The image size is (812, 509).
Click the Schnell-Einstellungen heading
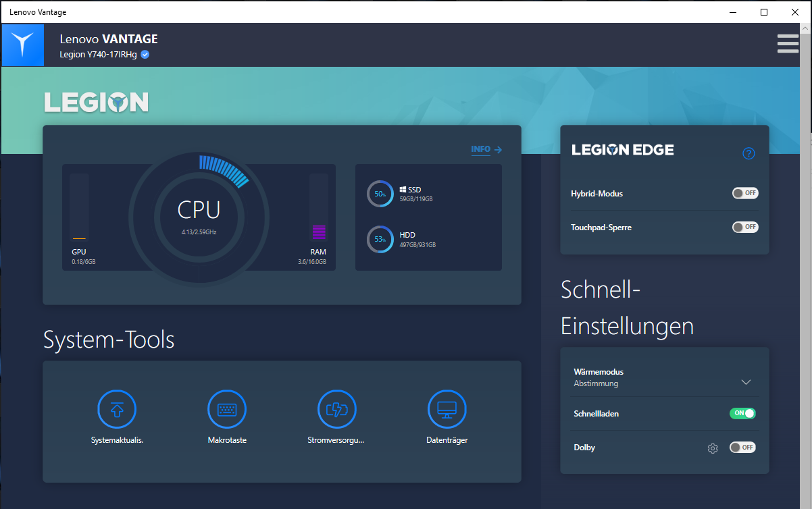(628, 308)
